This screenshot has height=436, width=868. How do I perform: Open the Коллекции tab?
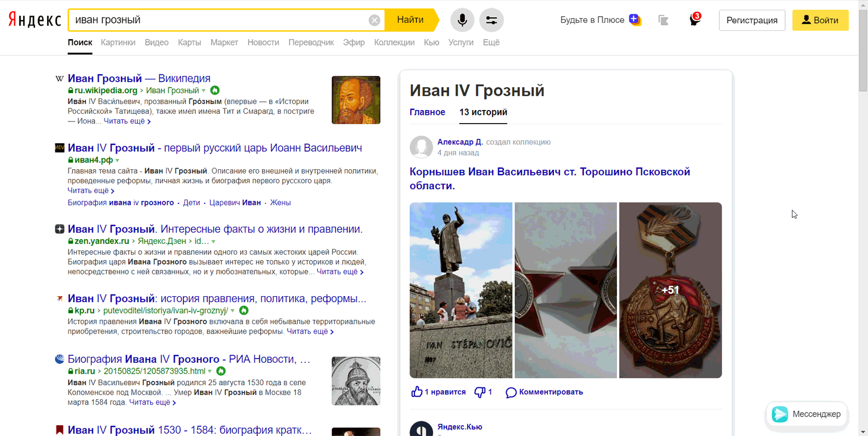click(394, 42)
